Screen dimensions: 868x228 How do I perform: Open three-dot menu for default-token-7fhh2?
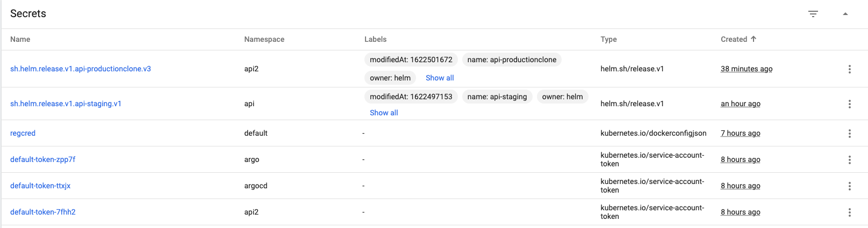tap(850, 212)
